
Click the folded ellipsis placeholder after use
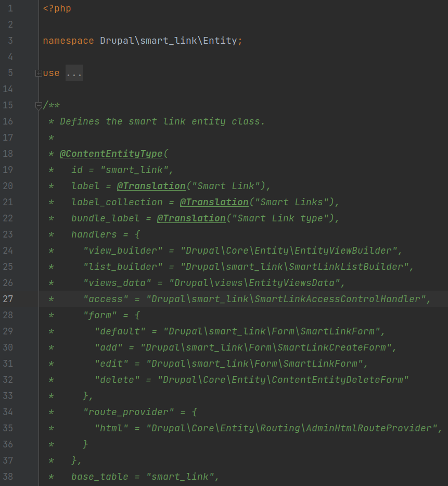coord(74,73)
